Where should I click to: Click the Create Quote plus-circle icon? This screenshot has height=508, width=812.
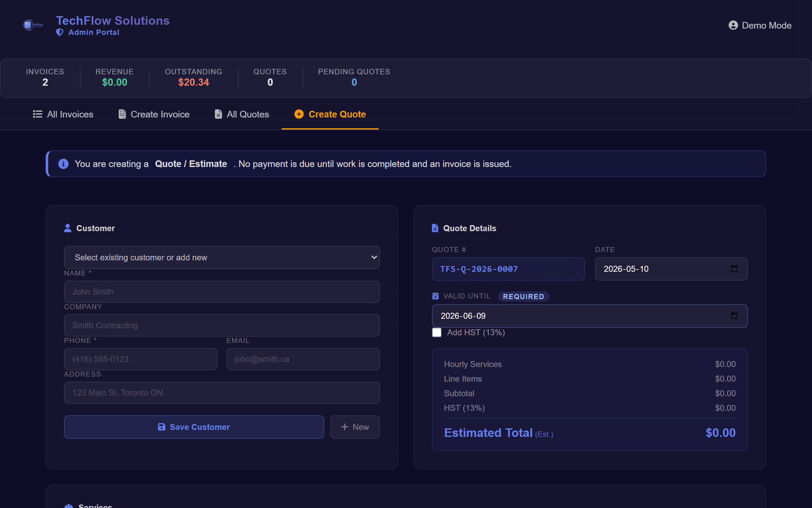[299, 114]
